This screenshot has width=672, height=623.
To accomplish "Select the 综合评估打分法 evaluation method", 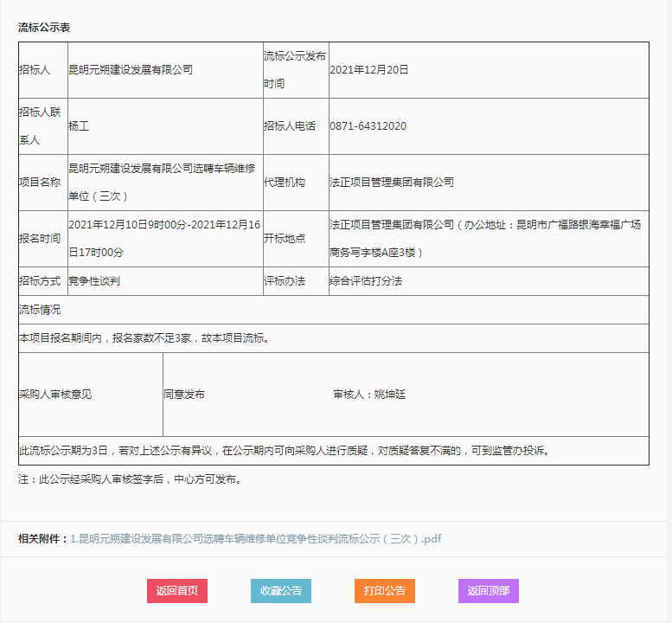I will point(366,281).
